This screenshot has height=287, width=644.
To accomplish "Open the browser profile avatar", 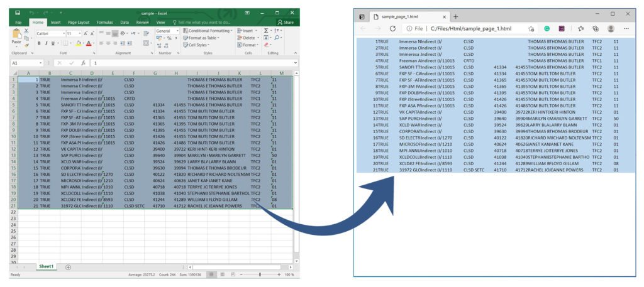I will point(611,28).
